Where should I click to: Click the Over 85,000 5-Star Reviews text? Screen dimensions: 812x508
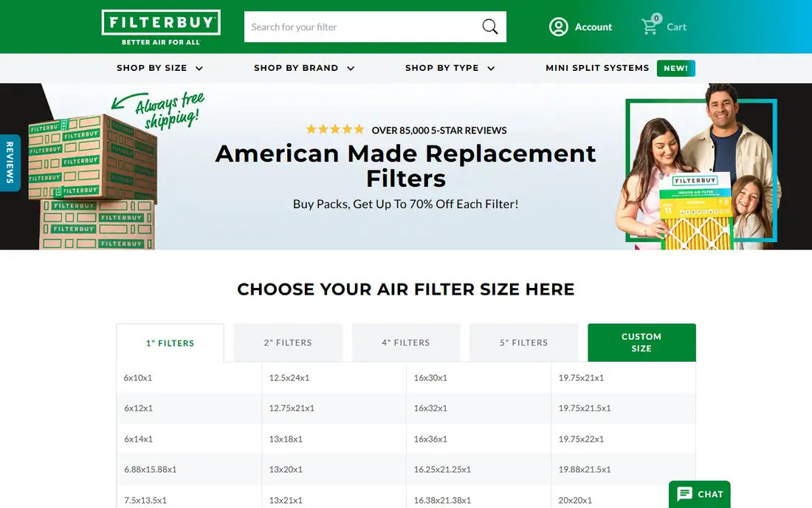tap(439, 131)
